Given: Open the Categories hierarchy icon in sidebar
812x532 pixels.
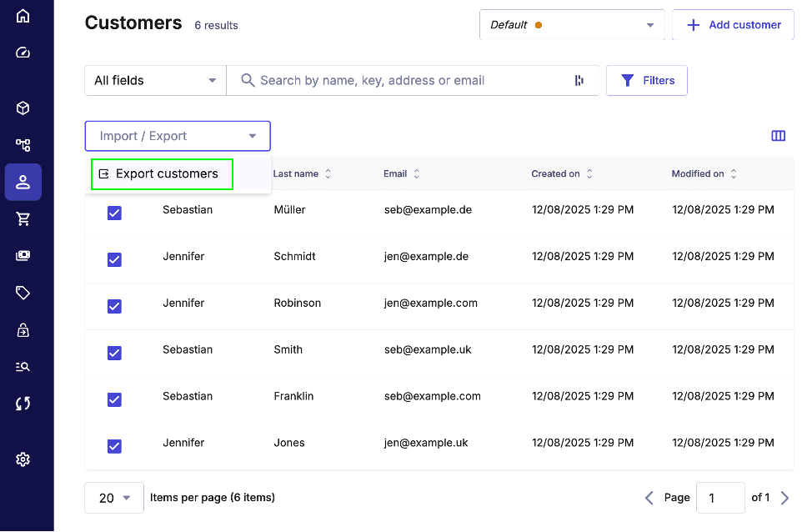Looking at the screenshot, I should point(23,144).
